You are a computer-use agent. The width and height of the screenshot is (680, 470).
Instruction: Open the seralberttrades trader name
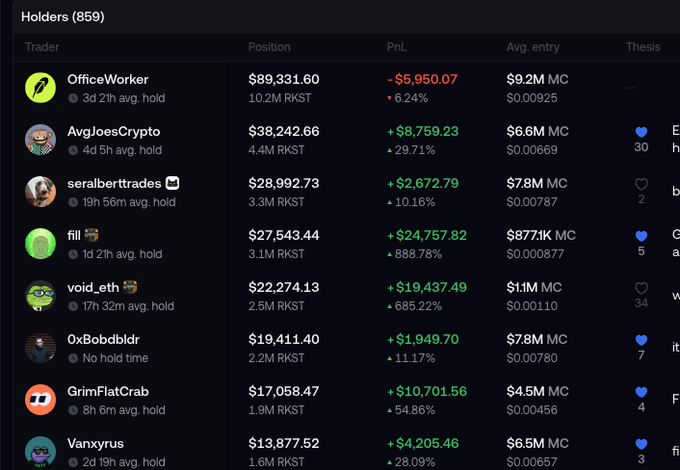coord(114,183)
